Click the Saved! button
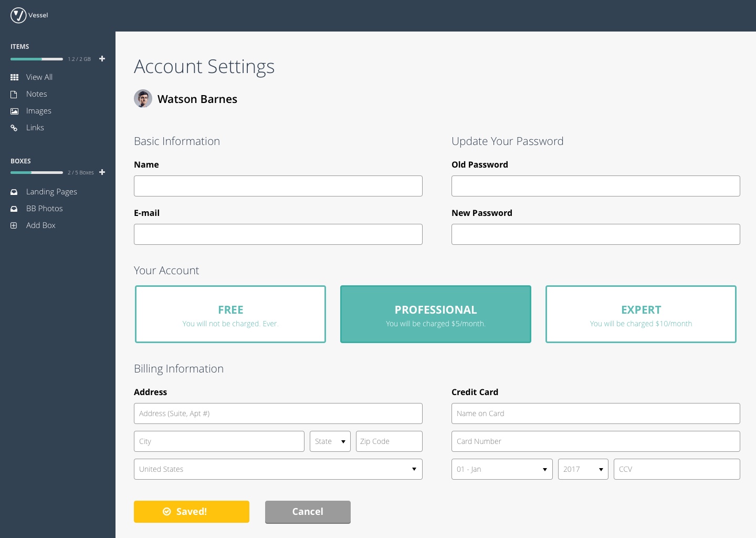This screenshot has height=538, width=756. (192, 512)
